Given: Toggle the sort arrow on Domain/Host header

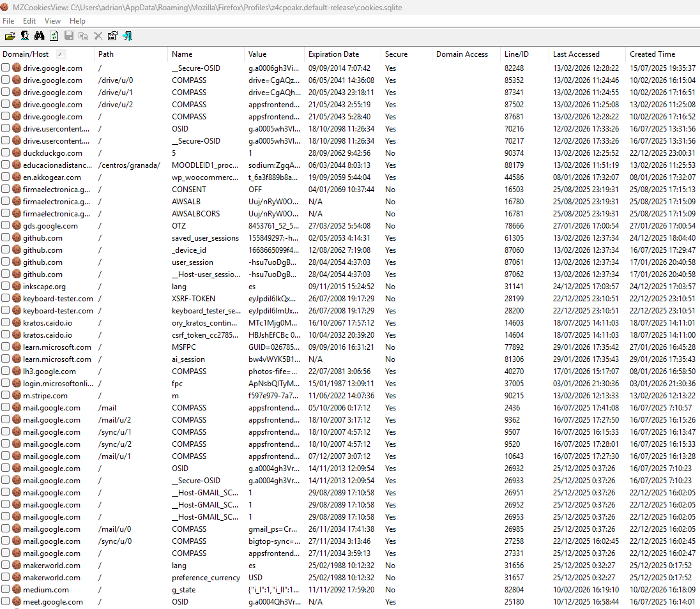Looking at the screenshot, I should pos(61,54).
